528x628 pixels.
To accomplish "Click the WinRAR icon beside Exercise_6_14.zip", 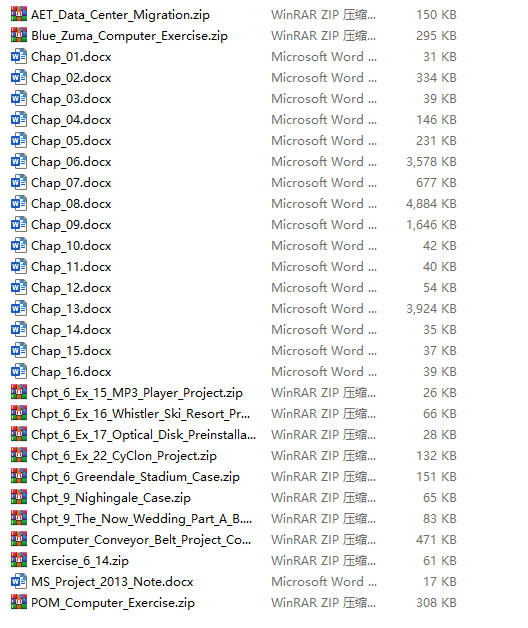I will click(19, 560).
